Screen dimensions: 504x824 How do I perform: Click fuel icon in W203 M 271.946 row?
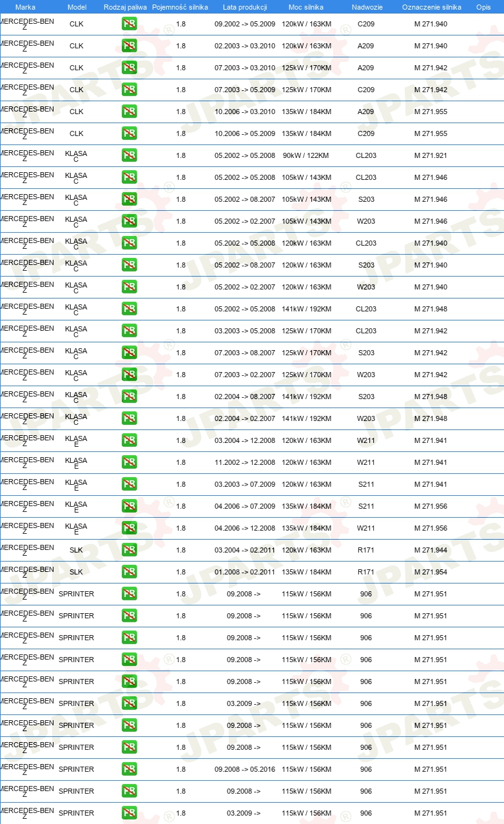coord(129,222)
